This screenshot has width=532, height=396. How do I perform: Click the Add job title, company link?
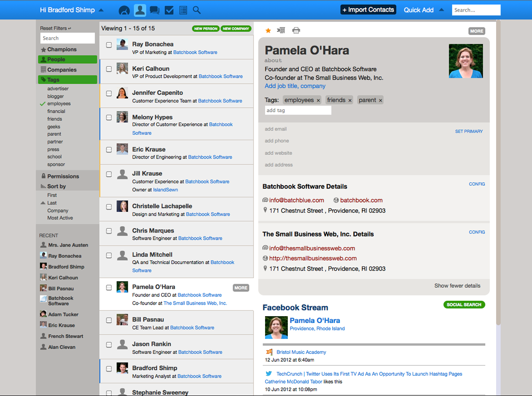tap(295, 86)
